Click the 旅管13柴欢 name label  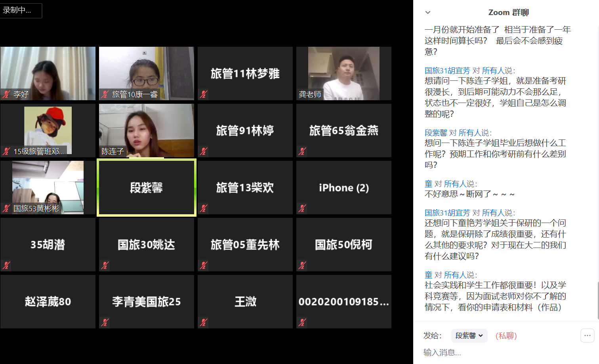(245, 187)
